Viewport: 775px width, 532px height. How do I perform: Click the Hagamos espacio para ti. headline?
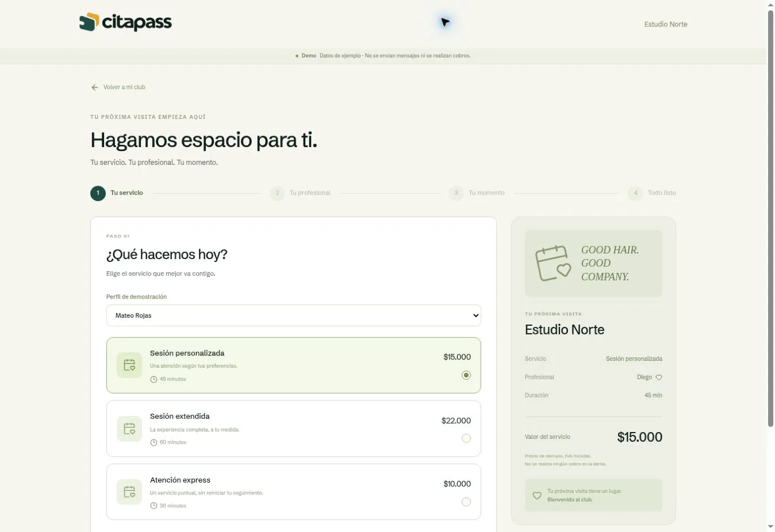click(204, 140)
